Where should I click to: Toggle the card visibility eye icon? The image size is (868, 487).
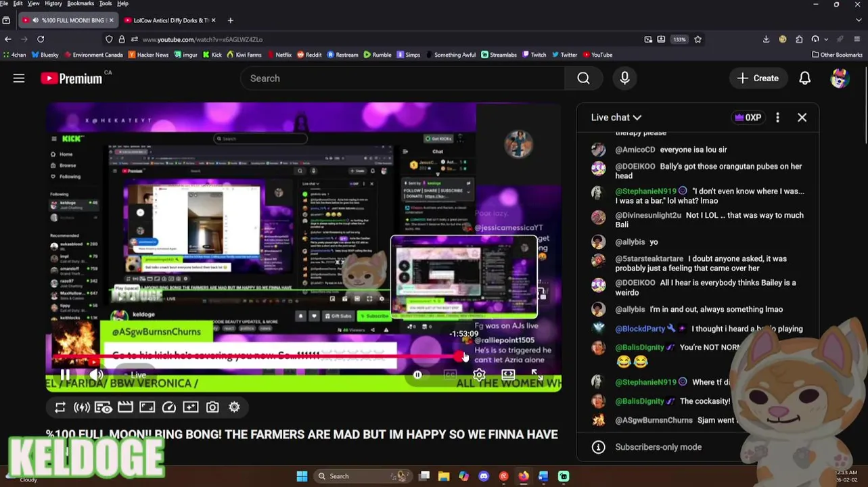(103, 407)
